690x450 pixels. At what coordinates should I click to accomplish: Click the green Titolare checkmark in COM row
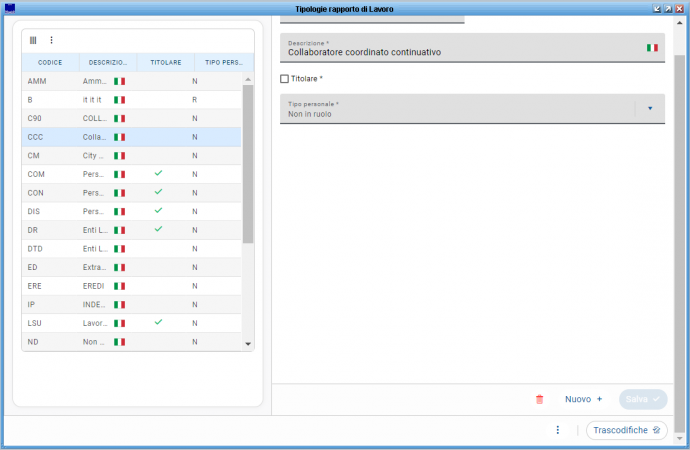[x=158, y=173]
